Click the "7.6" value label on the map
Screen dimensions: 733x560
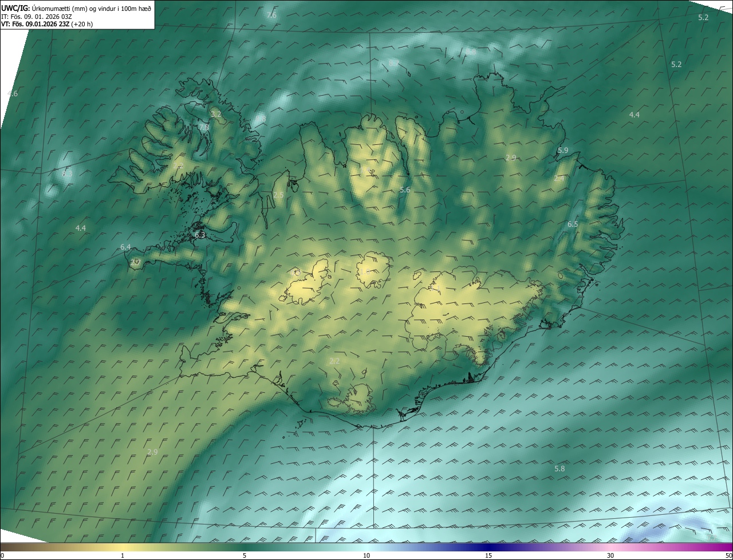click(x=271, y=15)
